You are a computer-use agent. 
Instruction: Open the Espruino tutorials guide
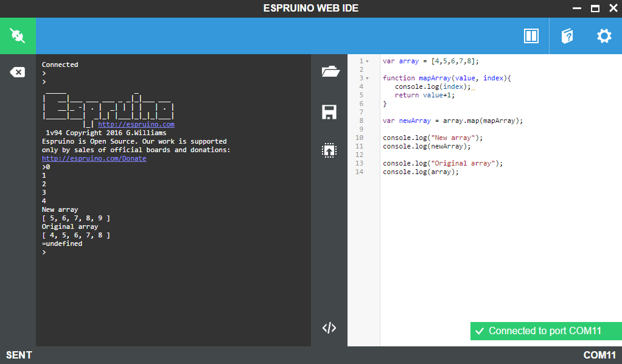coord(567,36)
